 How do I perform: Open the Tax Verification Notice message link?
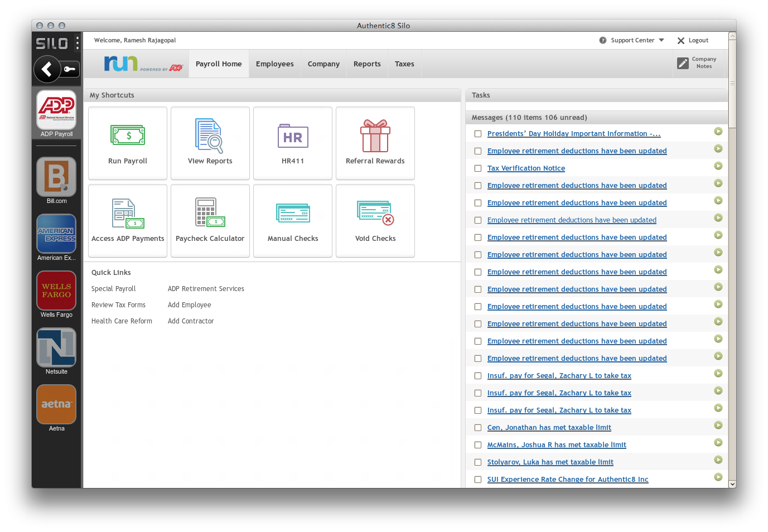click(526, 168)
